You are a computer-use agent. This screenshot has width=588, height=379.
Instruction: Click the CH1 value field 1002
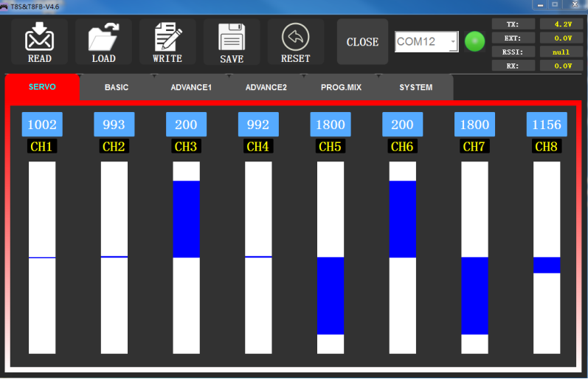[x=42, y=125]
